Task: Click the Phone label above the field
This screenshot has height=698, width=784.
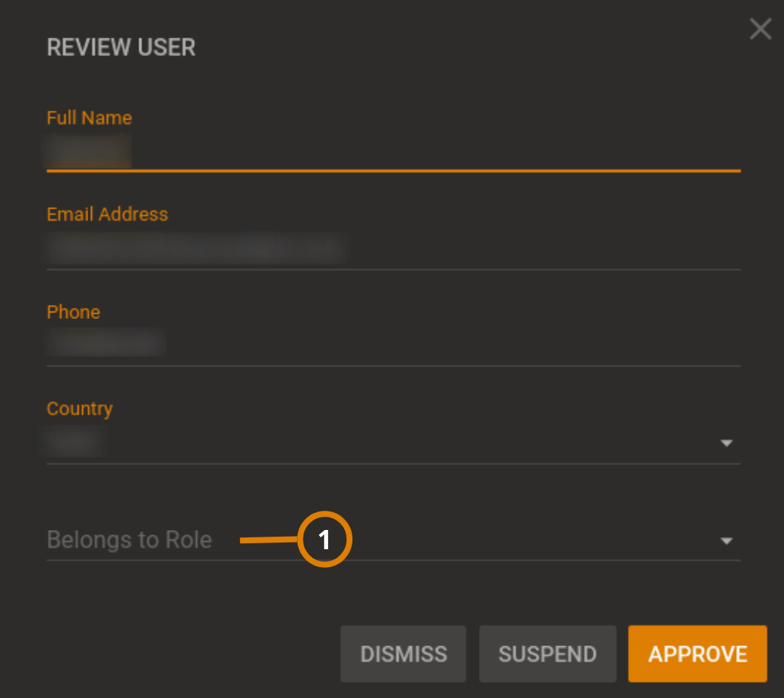Action: pos(73,312)
